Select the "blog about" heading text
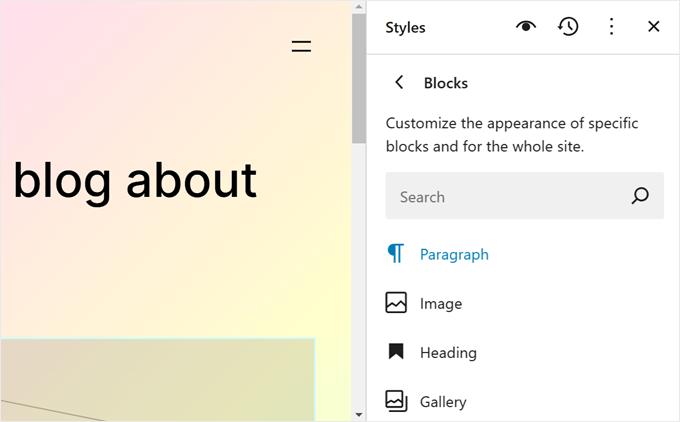The image size is (680, 422). click(135, 181)
